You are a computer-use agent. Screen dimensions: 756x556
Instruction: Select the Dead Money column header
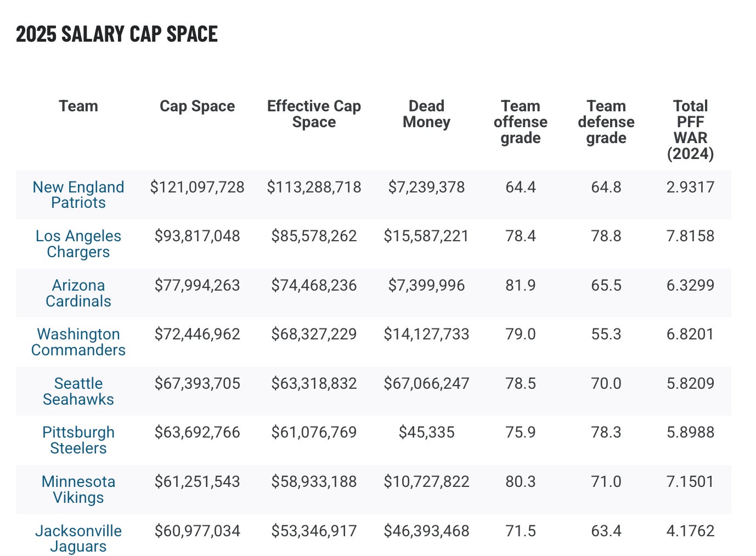426,114
